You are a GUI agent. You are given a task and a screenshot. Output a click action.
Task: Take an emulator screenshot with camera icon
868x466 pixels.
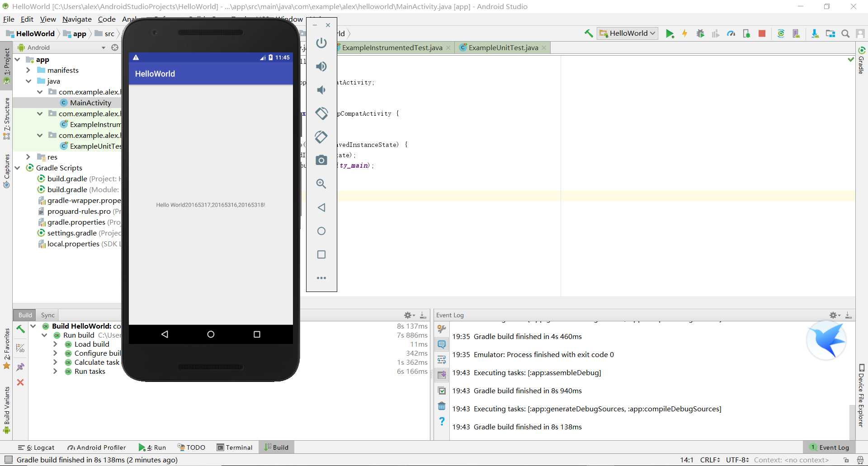(x=321, y=160)
